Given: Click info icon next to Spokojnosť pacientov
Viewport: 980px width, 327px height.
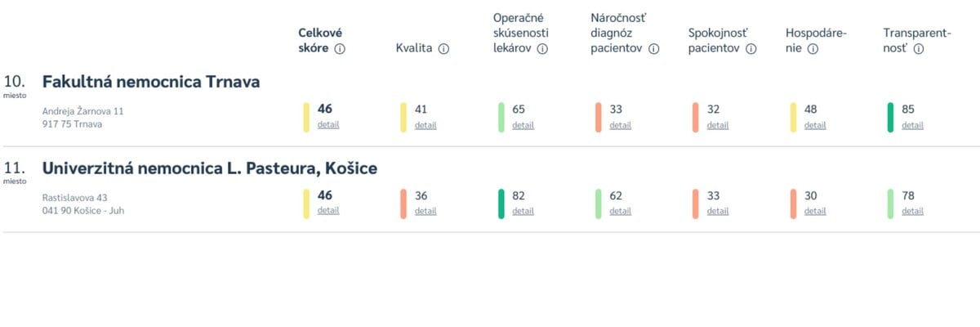Looking at the screenshot, I should pos(751,49).
